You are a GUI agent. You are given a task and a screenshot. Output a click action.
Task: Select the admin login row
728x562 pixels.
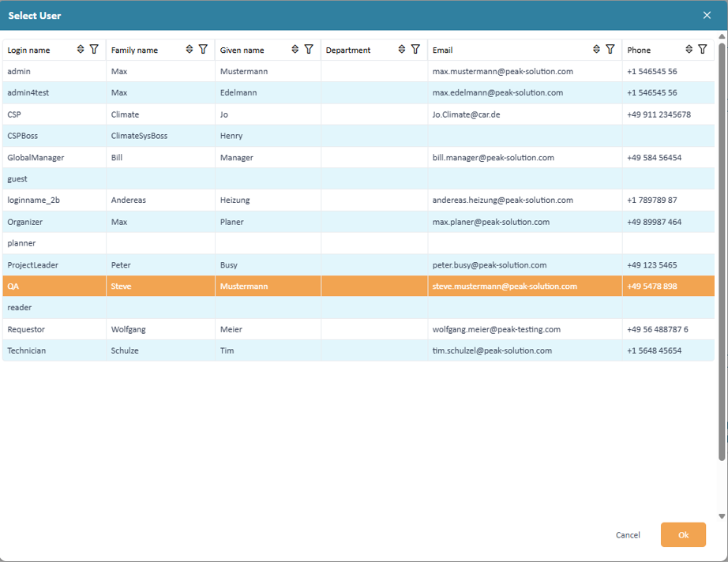click(x=358, y=71)
